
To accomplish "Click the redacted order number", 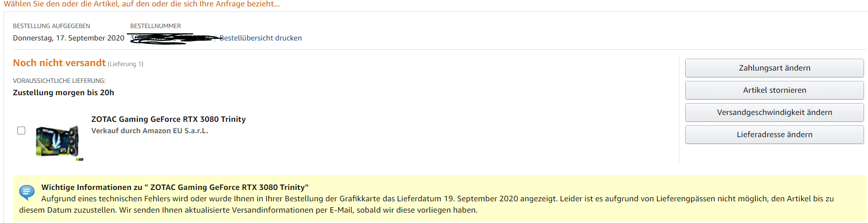I will 170,38.
